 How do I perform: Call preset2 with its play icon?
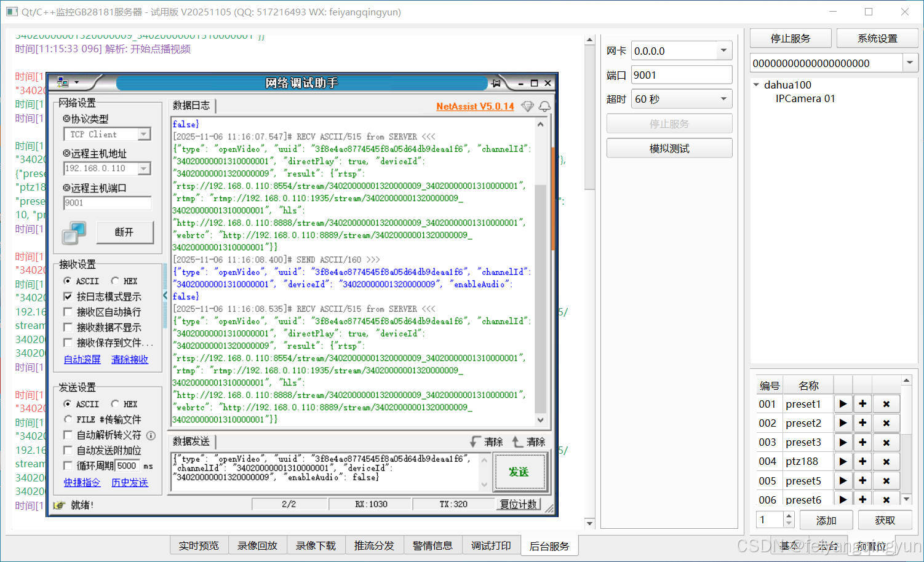(843, 423)
